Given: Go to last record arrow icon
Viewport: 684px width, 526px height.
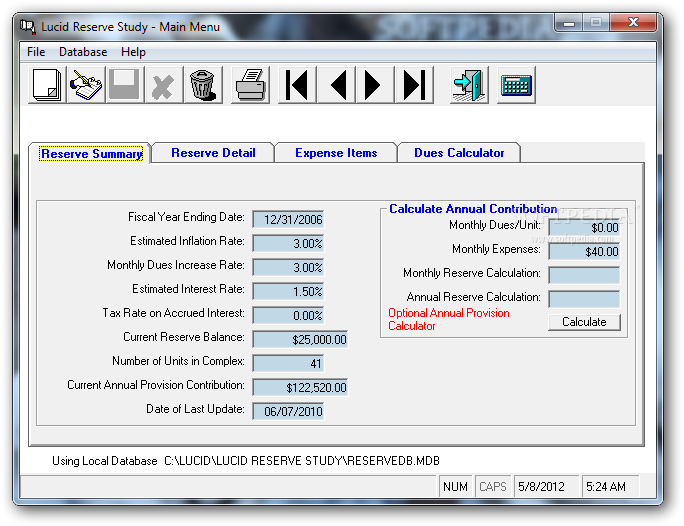Looking at the screenshot, I should [414, 85].
